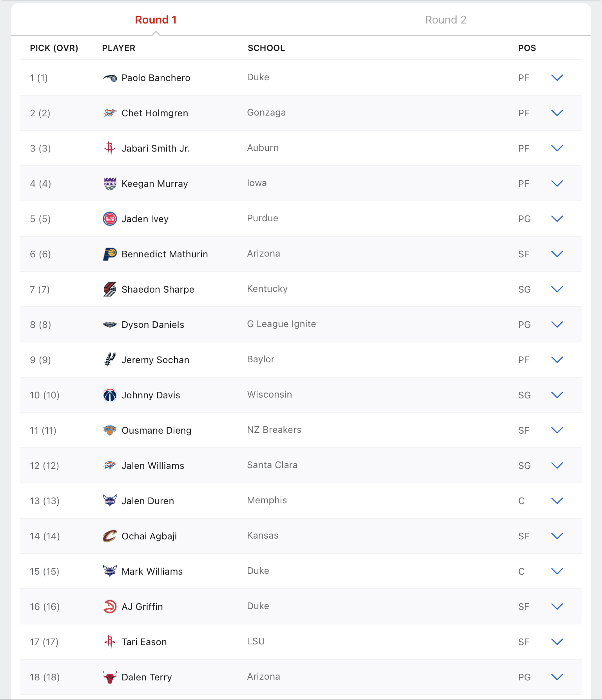The width and height of the screenshot is (602, 700).
Task: Click the Cavaliers logo beside Ochai Agbaji
Action: pyautogui.click(x=110, y=536)
